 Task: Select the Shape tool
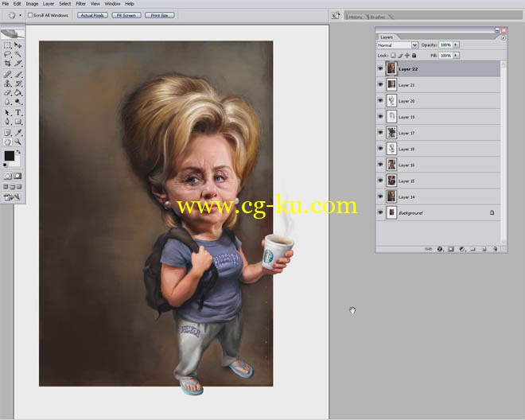[x=18, y=122]
